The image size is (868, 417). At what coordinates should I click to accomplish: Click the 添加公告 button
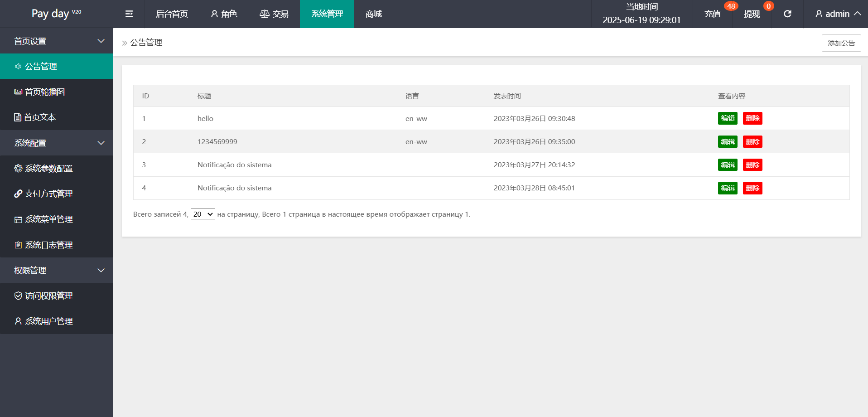tap(841, 43)
